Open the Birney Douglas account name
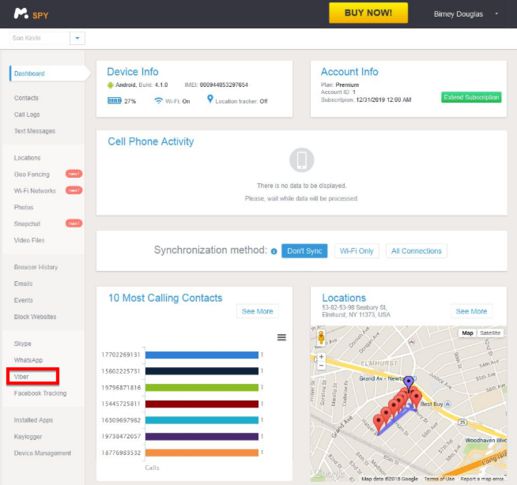 [x=458, y=14]
